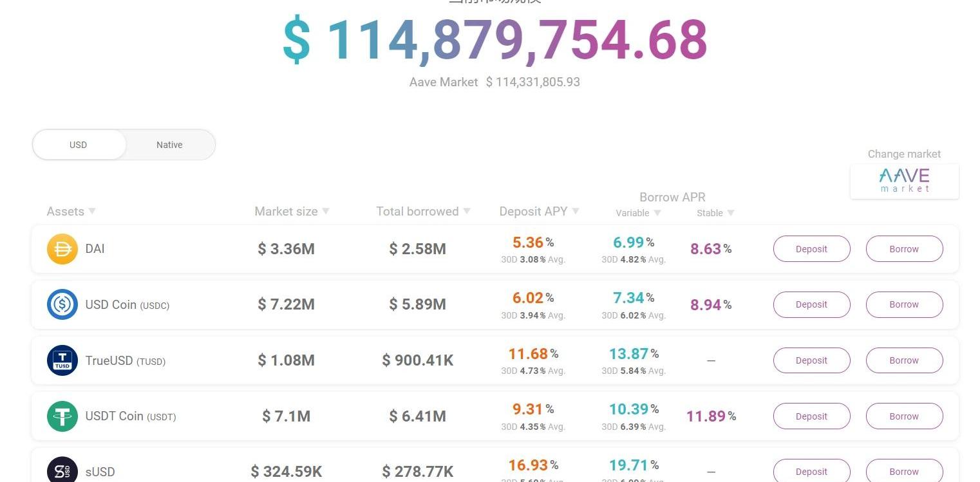Click the TrueUSD token icon
The image size is (980, 482).
(x=62, y=360)
